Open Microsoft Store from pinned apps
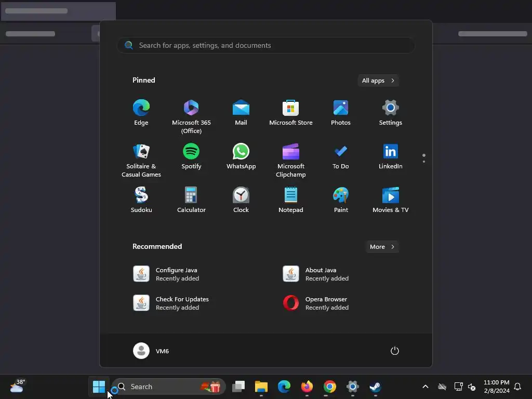 [x=291, y=113]
